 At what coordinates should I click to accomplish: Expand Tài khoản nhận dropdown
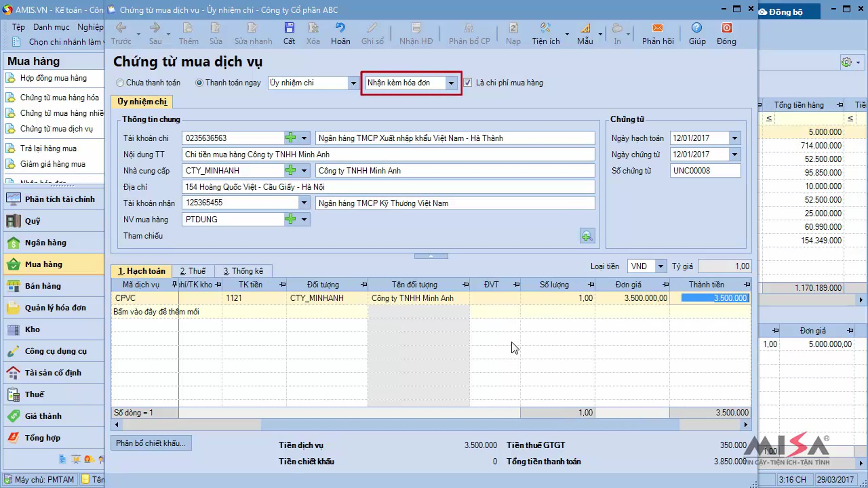(x=304, y=203)
